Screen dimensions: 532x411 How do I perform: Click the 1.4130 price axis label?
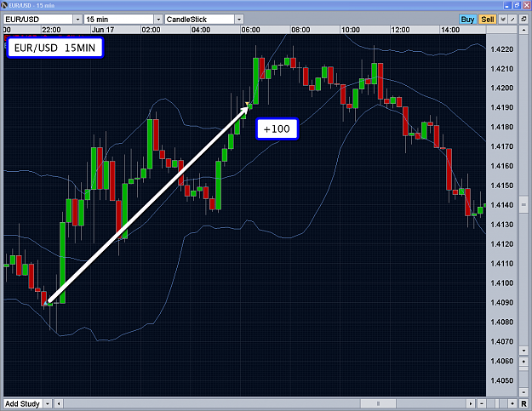502,225
